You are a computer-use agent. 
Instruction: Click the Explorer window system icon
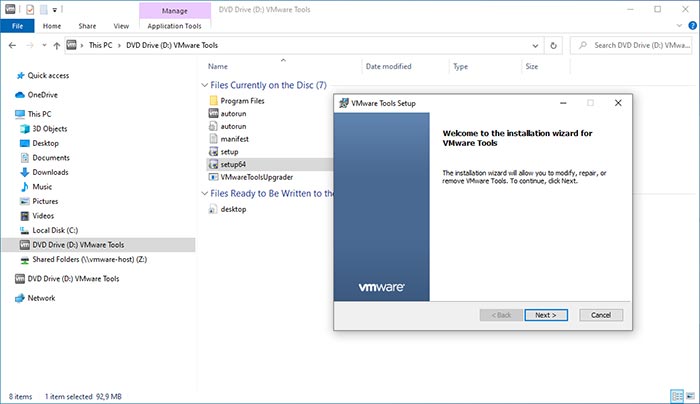pos(10,9)
